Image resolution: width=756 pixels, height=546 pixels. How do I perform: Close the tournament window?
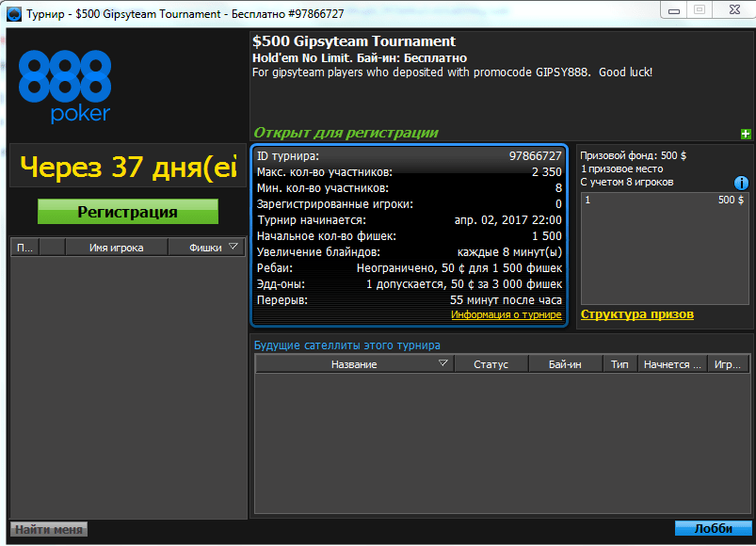click(x=734, y=9)
